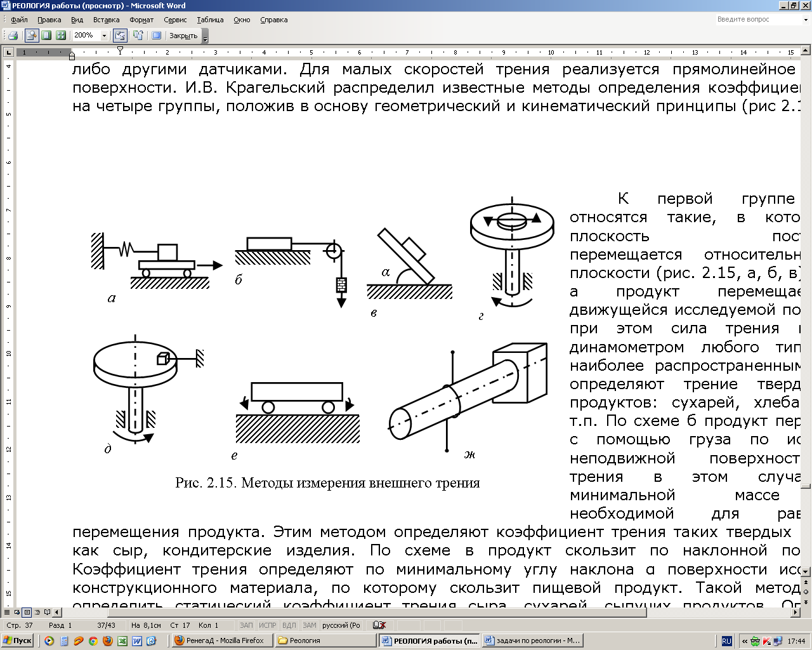Open the multiple pages layout button
This screenshot has width=812, height=650.
click(61, 36)
